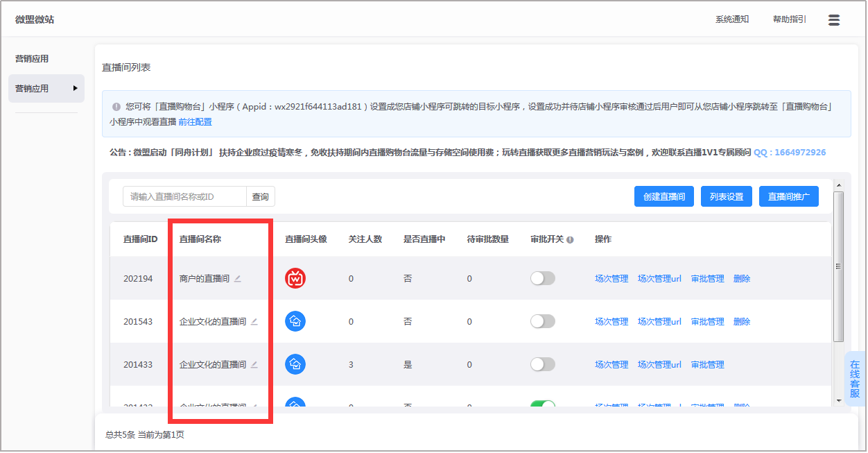Click the info icon beside 审批开关 header

(x=570, y=240)
